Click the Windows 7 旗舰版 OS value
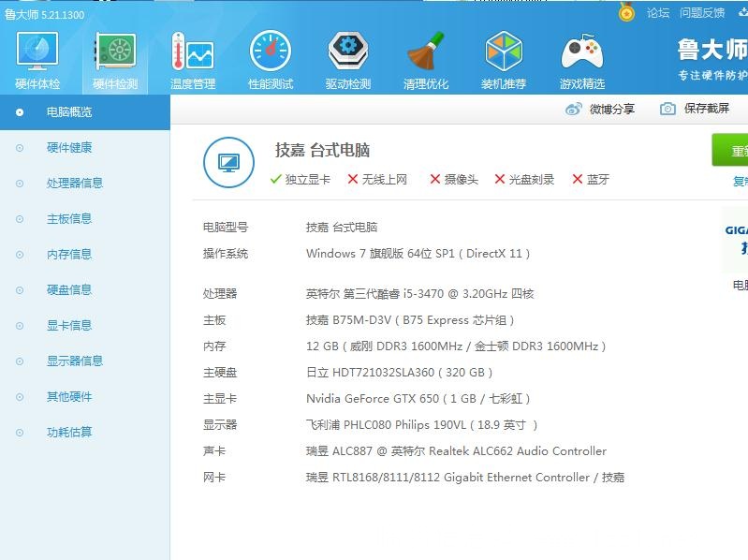This screenshot has width=748, height=560. click(418, 253)
